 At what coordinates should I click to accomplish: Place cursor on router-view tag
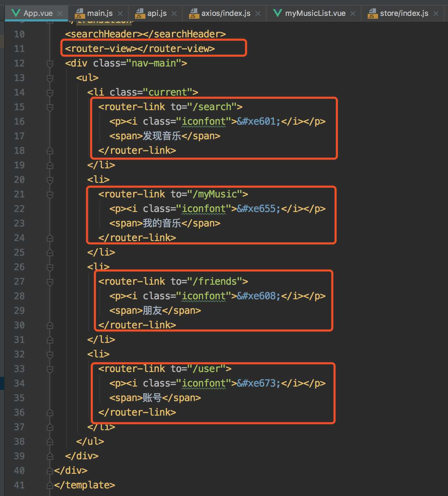140,48
